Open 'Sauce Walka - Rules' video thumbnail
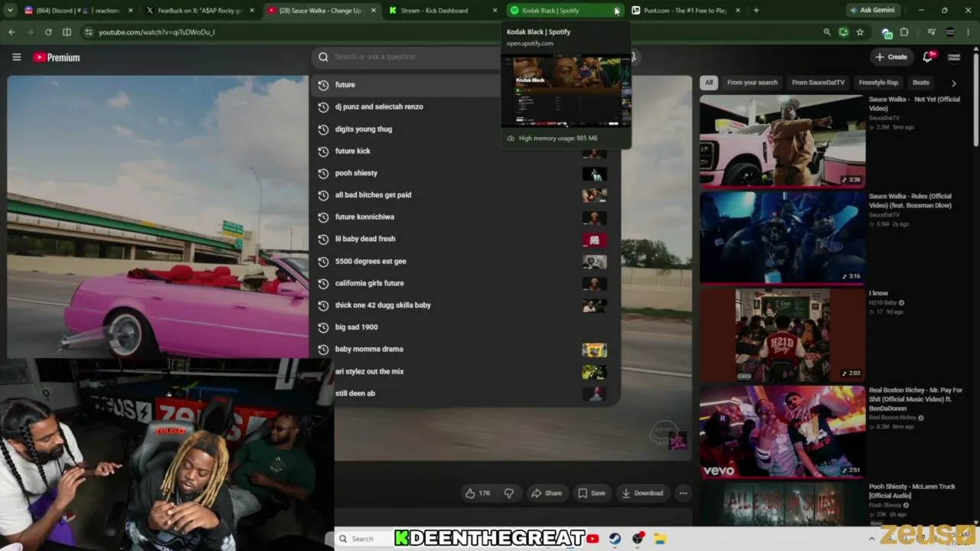Screen dimensions: 980x551 click(x=782, y=236)
